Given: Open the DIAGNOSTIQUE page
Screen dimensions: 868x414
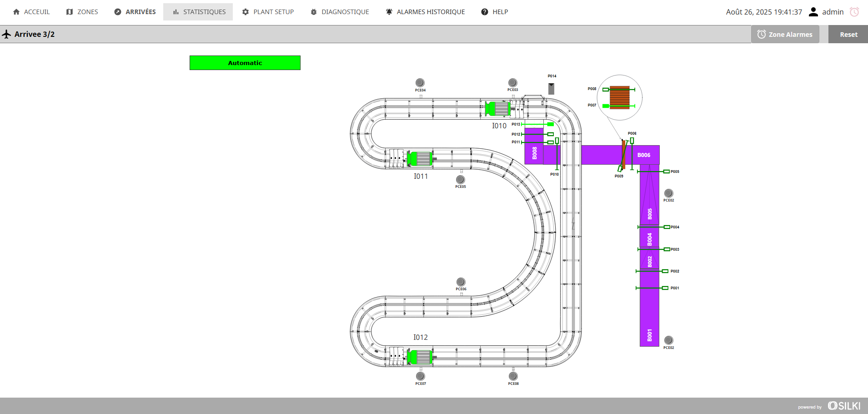Looking at the screenshot, I should click(x=340, y=12).
